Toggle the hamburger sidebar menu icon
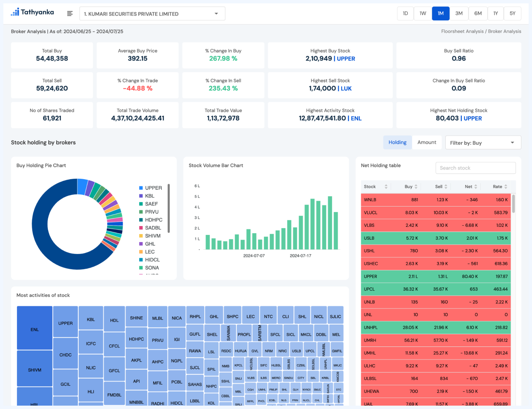The image size is (532, 409). coord(70,14)
